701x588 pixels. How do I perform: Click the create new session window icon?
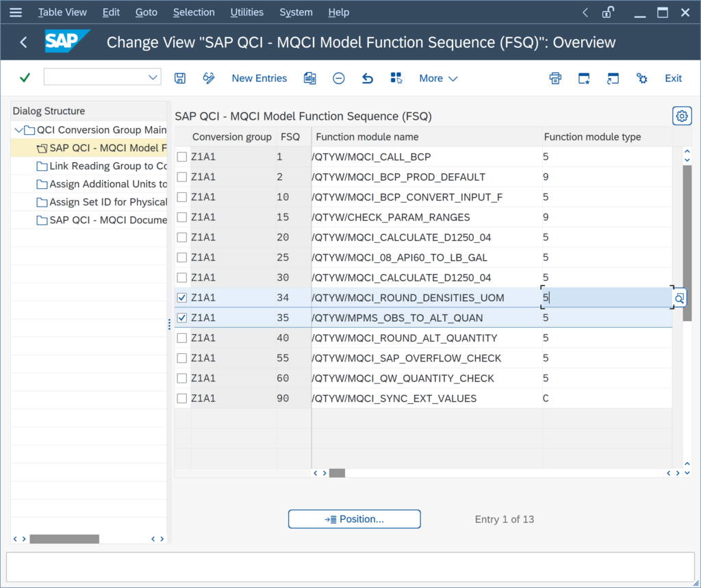pos(584,78)
